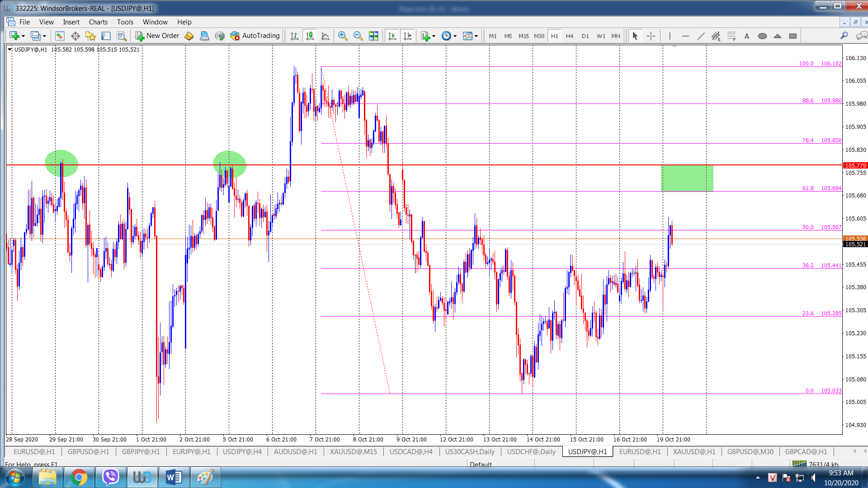Open the Tools menu
The width and height of the screenshot is (868, 488).
click(125, 22)
